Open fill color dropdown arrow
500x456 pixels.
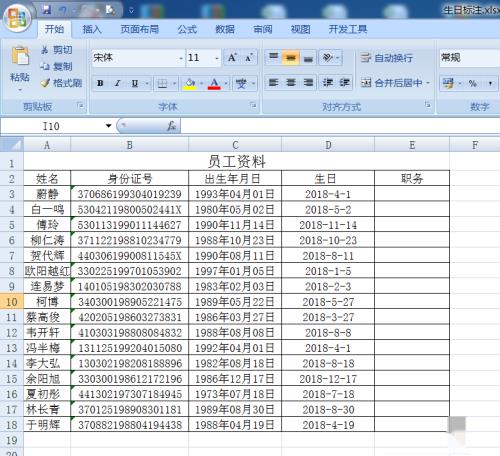coord(201,83)
